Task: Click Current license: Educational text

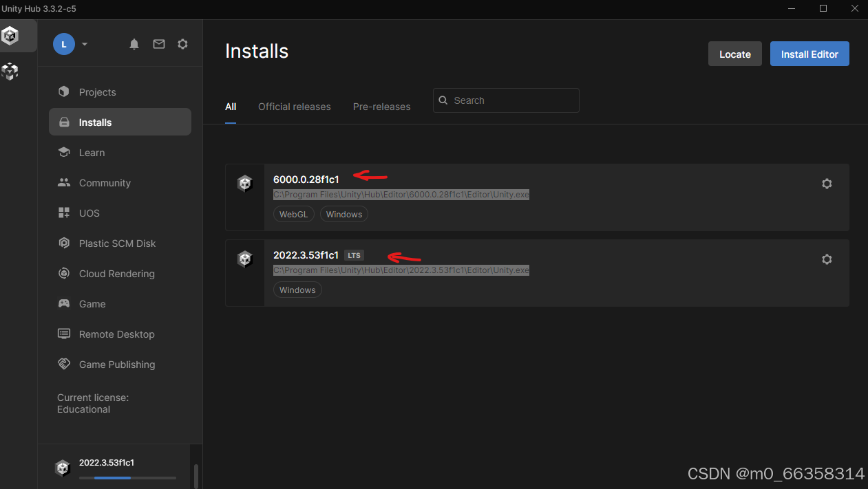Action: [x=93, y=403]
